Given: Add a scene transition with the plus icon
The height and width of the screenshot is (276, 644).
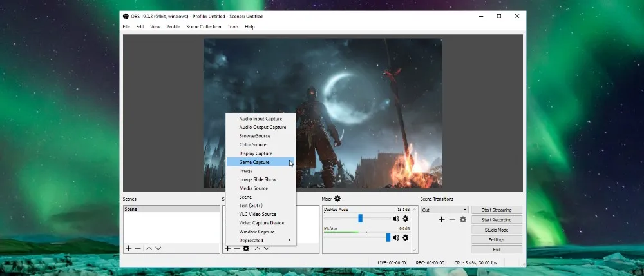Looking at the screenshot, I should tap(441, 220).
